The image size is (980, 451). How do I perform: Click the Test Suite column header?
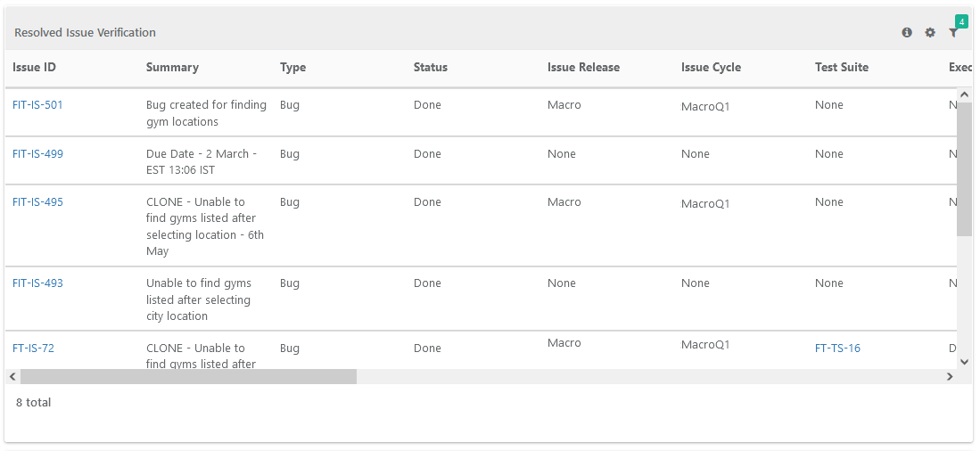point(841,68)
